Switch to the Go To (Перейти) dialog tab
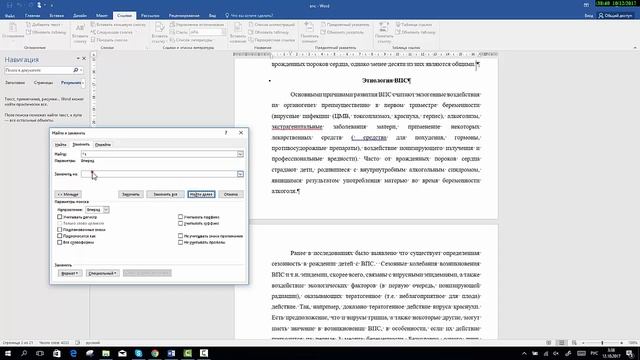 click(102, 144)
